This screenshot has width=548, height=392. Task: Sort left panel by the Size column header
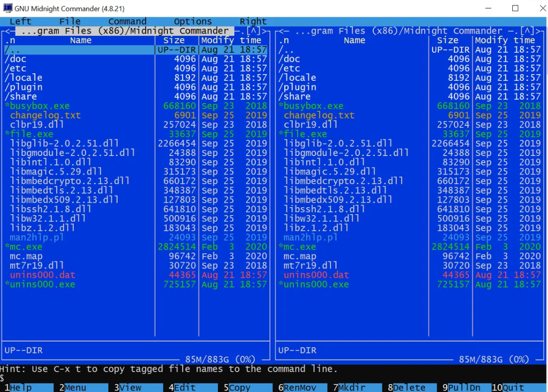click(174, 41)
